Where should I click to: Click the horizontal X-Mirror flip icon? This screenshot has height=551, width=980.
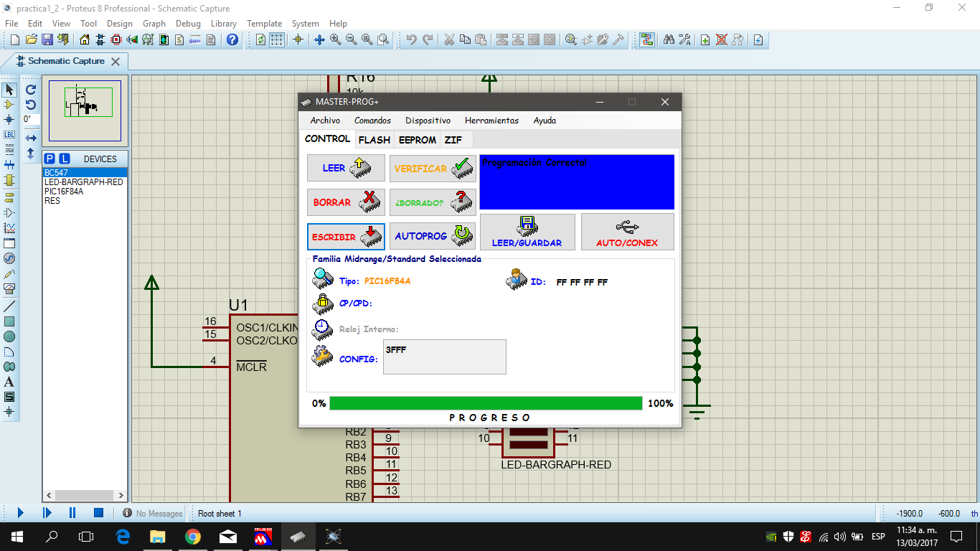[31, 138]
